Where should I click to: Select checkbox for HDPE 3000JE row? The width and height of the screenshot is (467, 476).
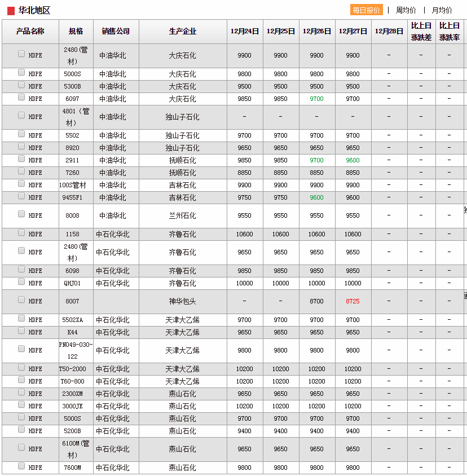21,405
